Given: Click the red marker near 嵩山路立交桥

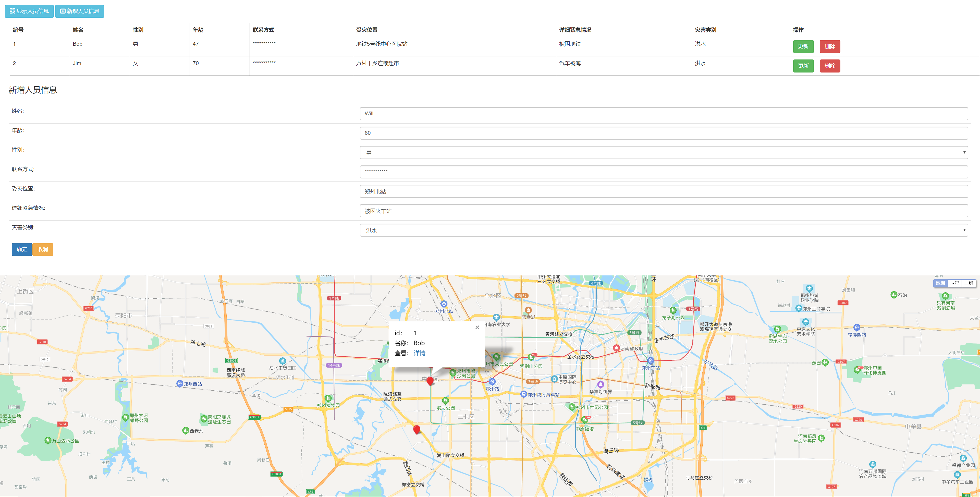Looking at the screenshot, I should pos(416,429).
